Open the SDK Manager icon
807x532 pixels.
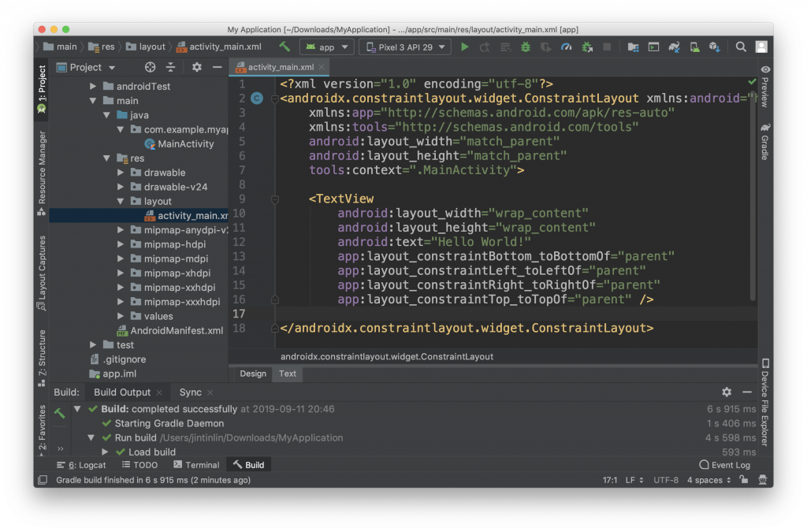tap(714, 47)
